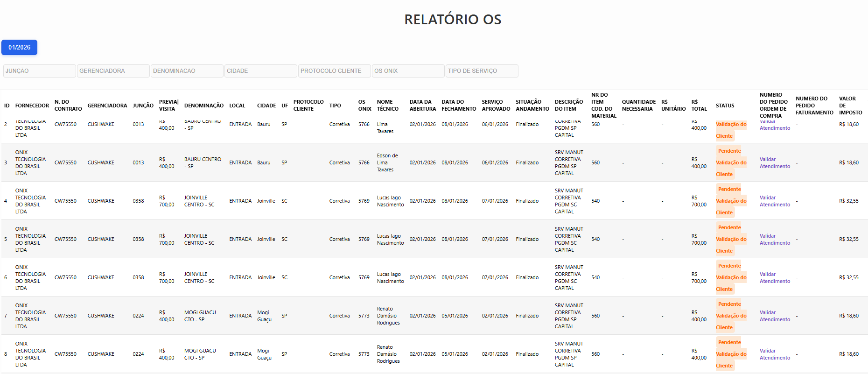
Task: Click the STATUS column header
Action: (725, 106)
